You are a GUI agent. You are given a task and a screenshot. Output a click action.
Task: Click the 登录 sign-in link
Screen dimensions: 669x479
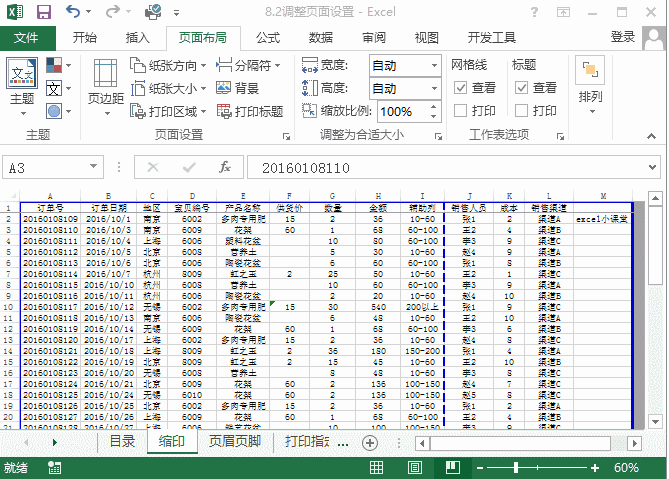[622, 37]
